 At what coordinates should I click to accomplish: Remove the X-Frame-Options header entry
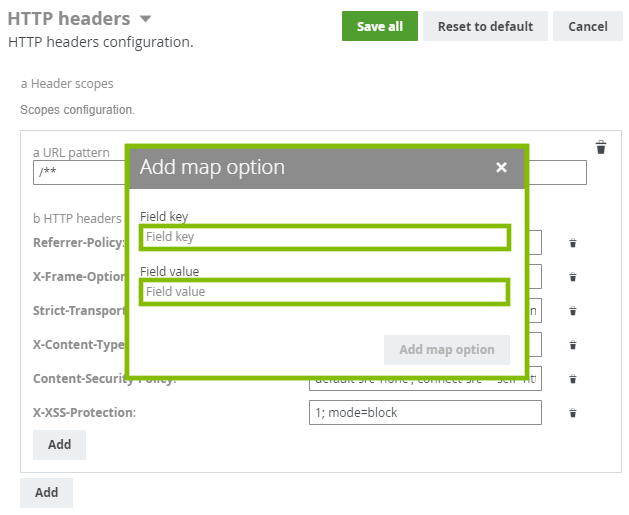pyautogui.click(x=573, y=277)
